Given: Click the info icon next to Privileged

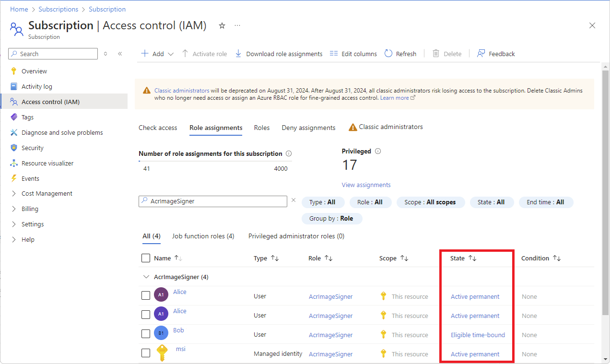Looking at the screenshot, I should pyautogui.click(x=378, y=151).
